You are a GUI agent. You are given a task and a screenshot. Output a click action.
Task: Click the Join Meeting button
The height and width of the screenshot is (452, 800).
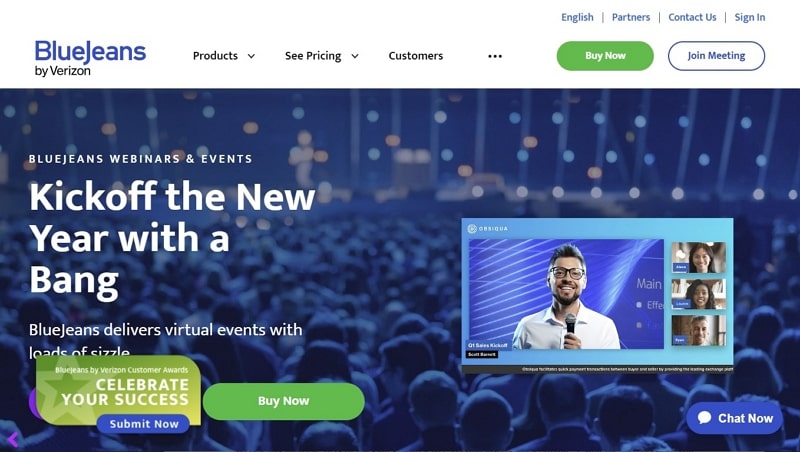pos(716,56)
